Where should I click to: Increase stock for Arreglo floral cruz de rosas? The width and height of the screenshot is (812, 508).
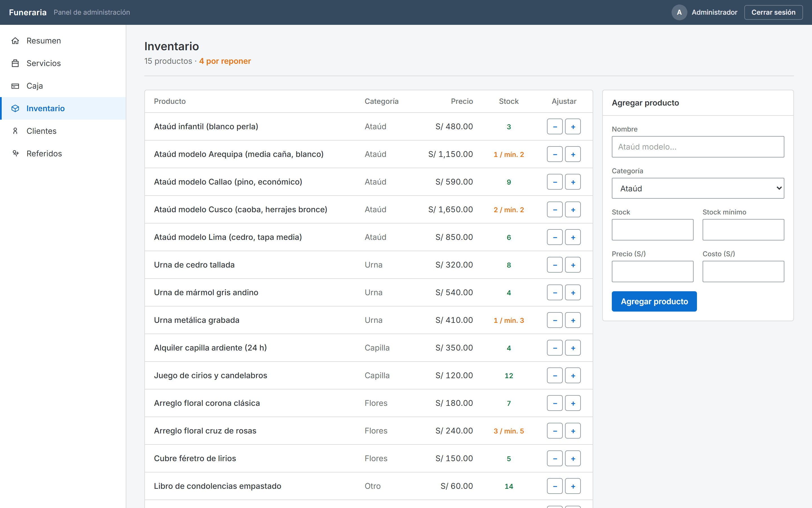point(573,431)
